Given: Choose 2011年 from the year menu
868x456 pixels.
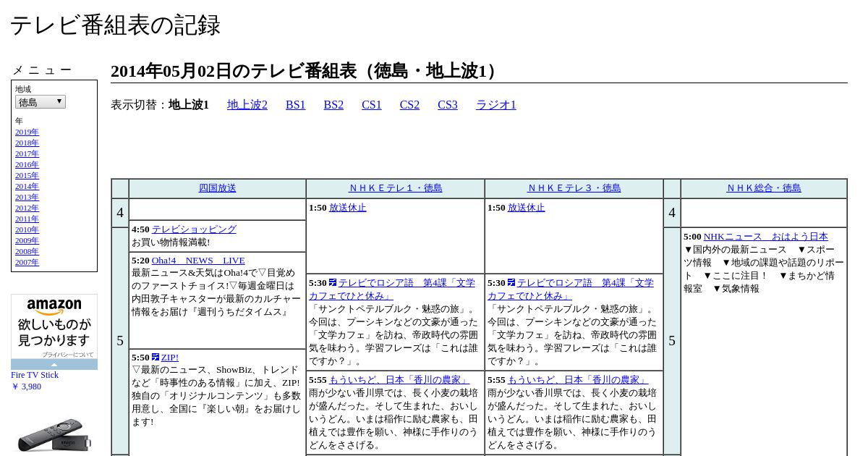Looking at the screenshot, I should (x=27, y=219).
